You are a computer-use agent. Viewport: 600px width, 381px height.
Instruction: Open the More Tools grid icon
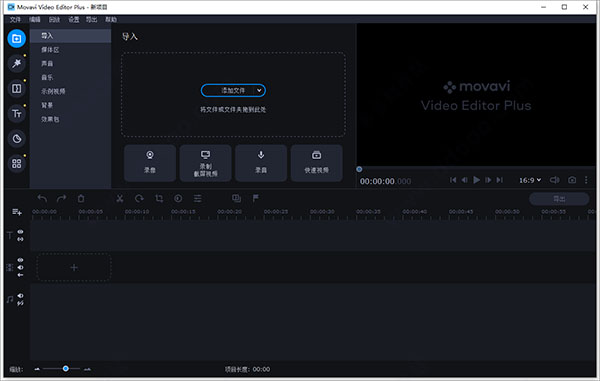pos(16,164)
